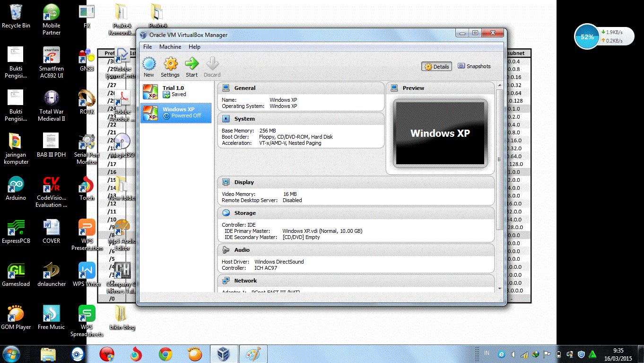The height and width of the screenshot is (363, 644).
Task: Open Settings for the selected VM
Action: [170, 67]
